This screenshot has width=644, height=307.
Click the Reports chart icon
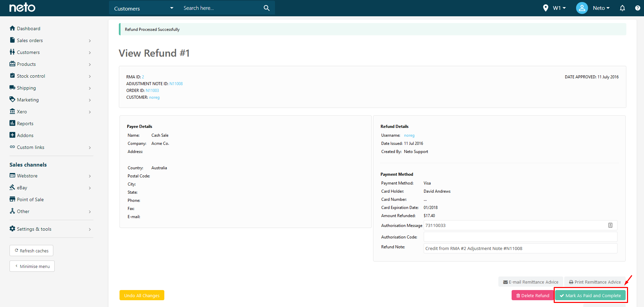(x=13, y=123)
